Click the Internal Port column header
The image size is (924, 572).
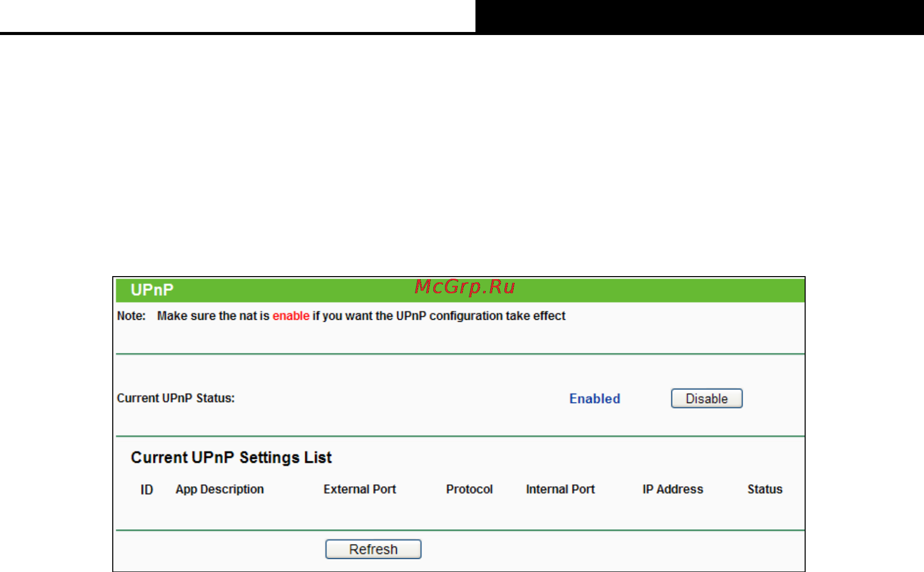click(560, 489)
